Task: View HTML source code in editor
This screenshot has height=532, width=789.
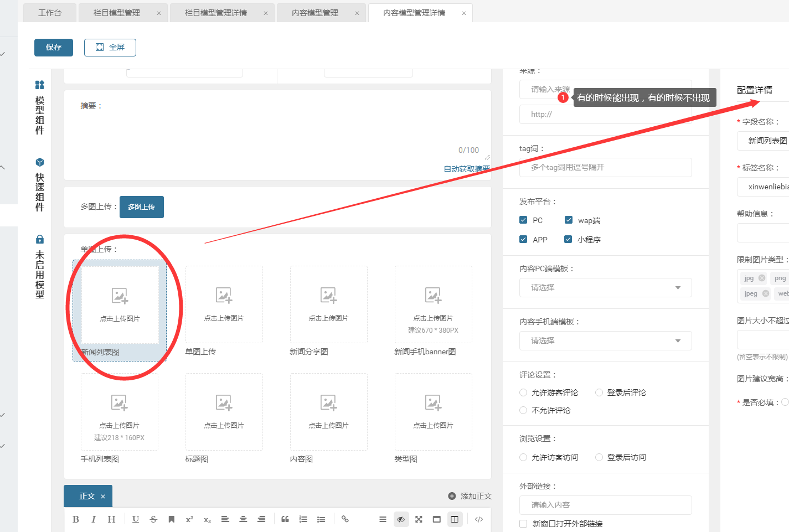Action: click(x=479, y=519)
